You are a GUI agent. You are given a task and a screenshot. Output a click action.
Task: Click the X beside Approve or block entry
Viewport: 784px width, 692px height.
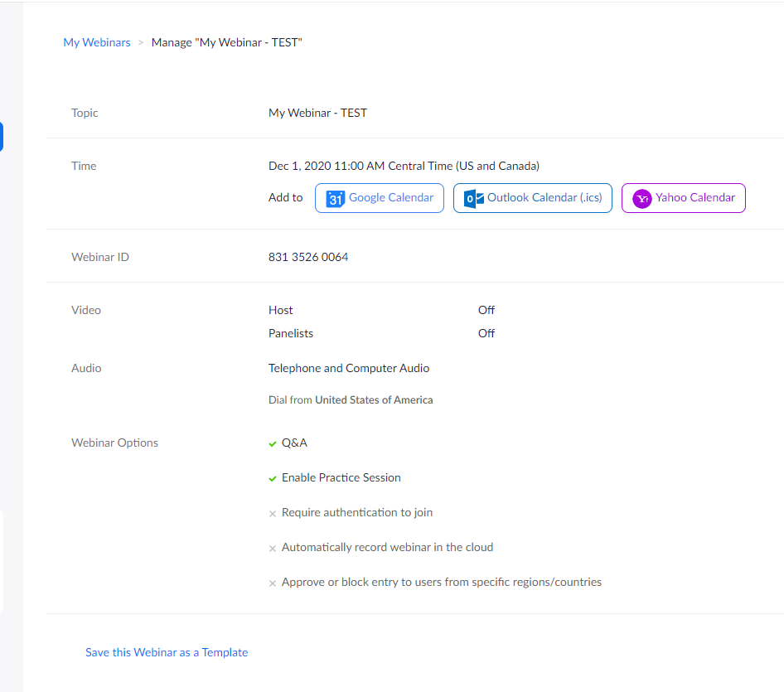point(273,583)
